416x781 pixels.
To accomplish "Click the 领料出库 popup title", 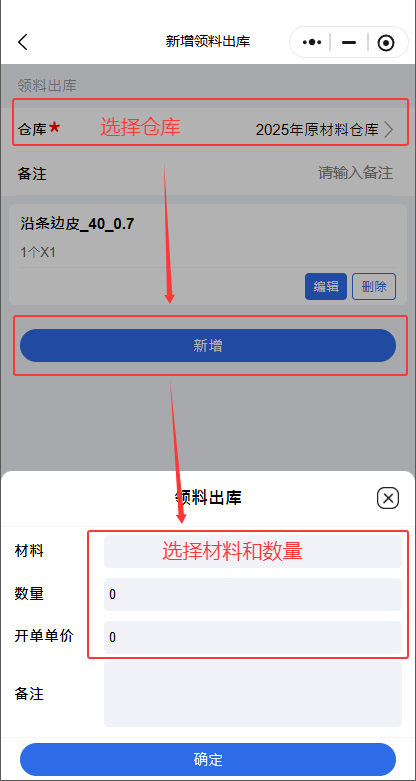I will [x=208, y=498].
